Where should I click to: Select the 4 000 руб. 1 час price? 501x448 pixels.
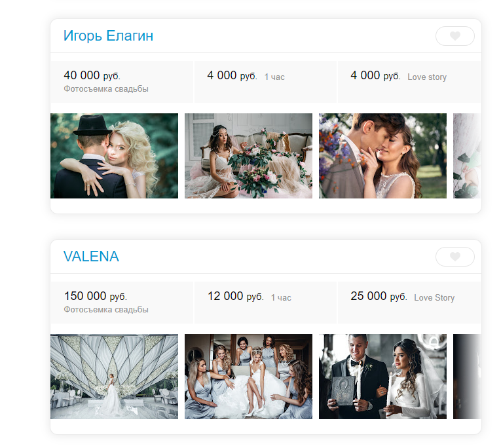(x=265, y=82)
